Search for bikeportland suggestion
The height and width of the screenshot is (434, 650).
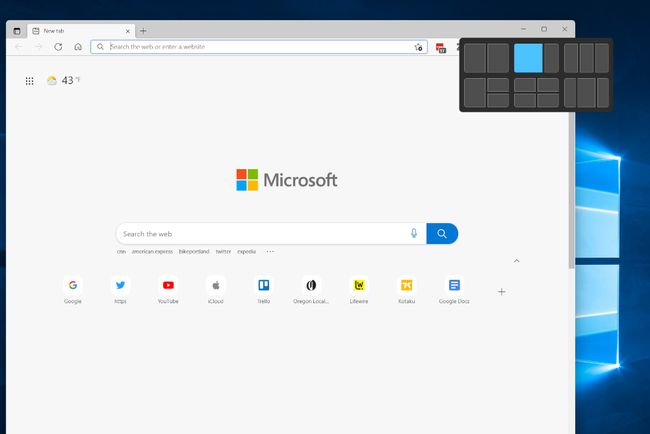pos(194,252)
